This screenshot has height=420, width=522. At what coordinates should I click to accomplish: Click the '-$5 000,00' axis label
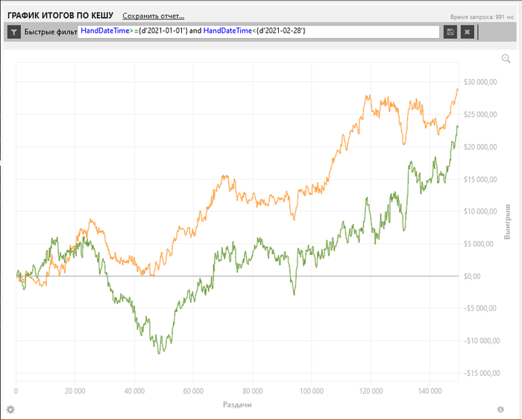point(480,308)
